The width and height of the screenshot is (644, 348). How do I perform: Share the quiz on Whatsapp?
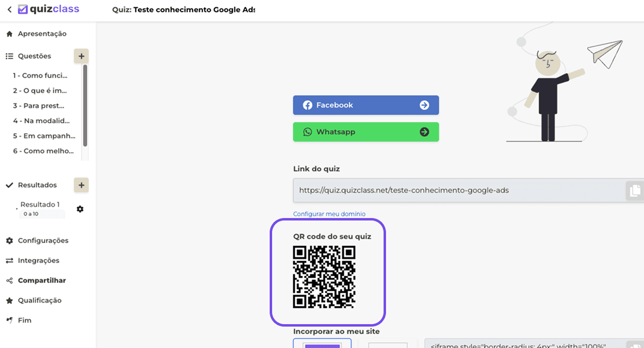tap(366, 132)
